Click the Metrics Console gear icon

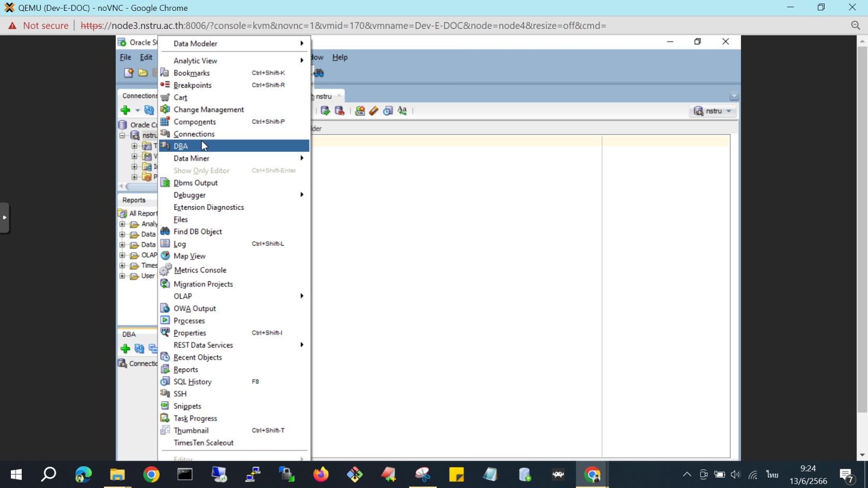coord(165,269)
